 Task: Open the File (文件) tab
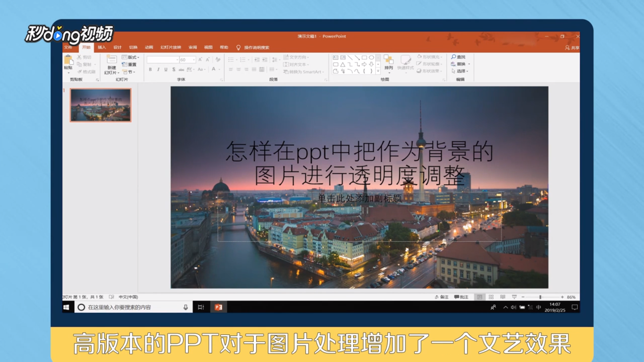click(x=68, y=47)
